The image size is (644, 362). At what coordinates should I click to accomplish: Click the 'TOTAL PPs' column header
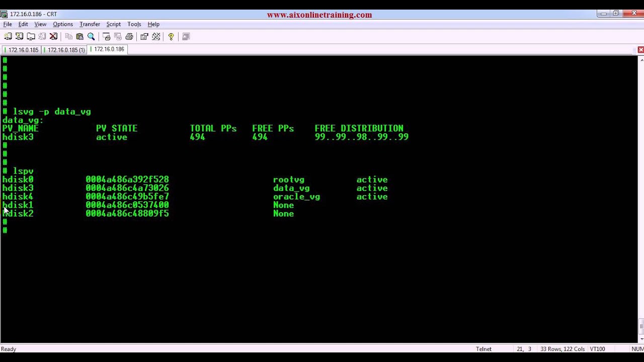coord(213,129)
